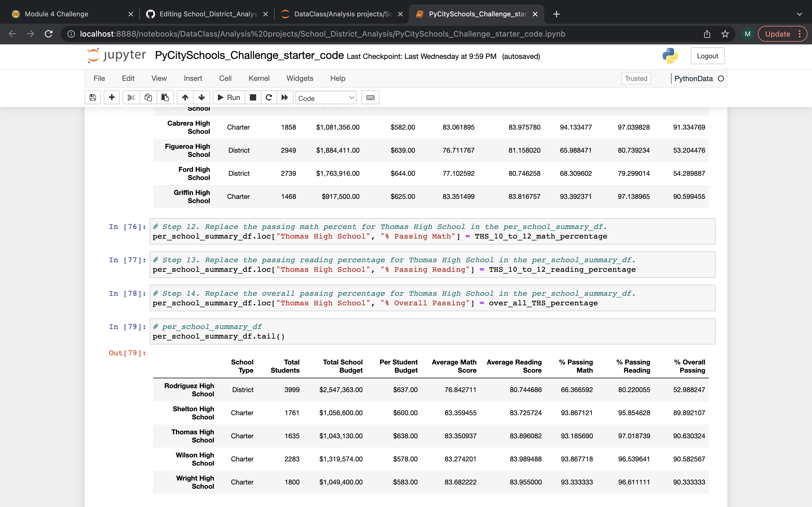
Task: Open command palette via keyboard icon
Action: tap(370, 97)
